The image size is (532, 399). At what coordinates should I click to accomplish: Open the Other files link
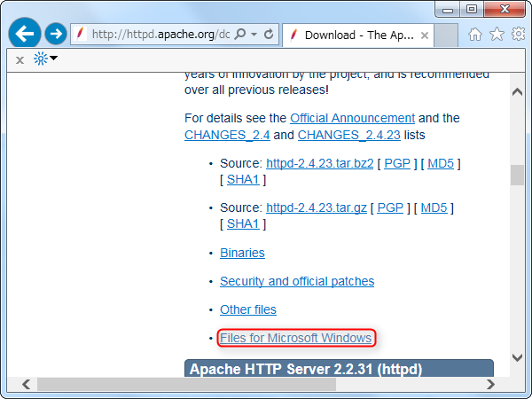[248, 309]
